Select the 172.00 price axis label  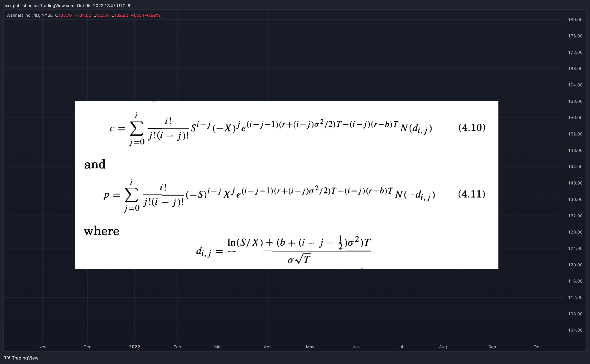pos(575,52)
